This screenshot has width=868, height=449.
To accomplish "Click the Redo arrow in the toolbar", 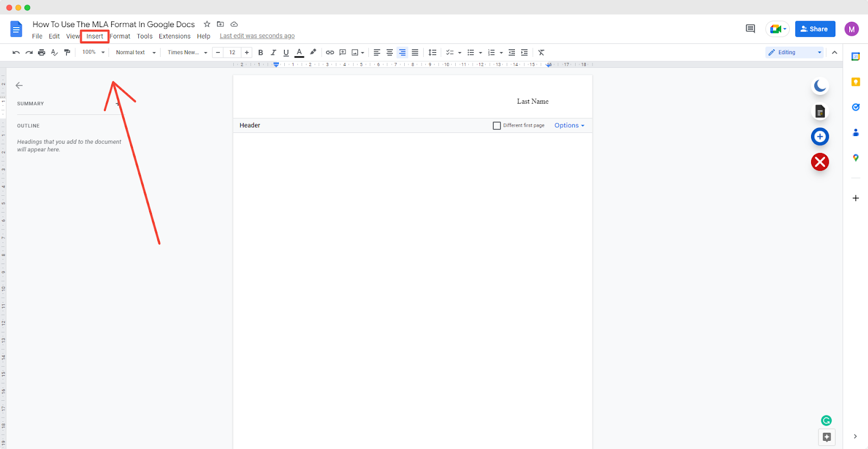I will point(29,53).
